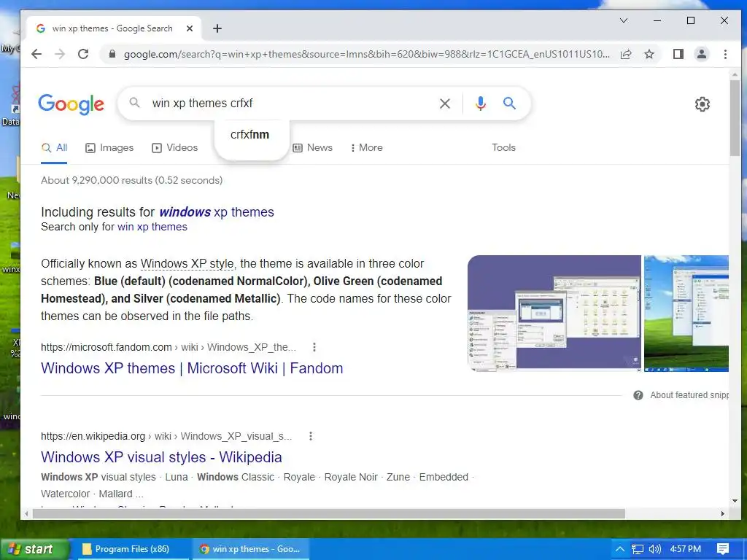Select the Chrome win xp themes taskbar button
Viewport: 747px width, 560px height.
251,549
